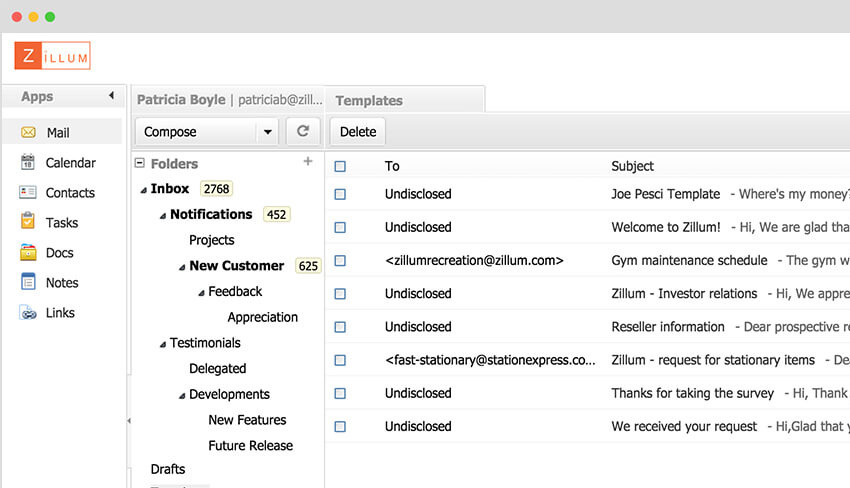Image resolution: width=850 pixels, height=488 pixels.
Task: Collapse the New Customer folder
Action: click(182, 267)
